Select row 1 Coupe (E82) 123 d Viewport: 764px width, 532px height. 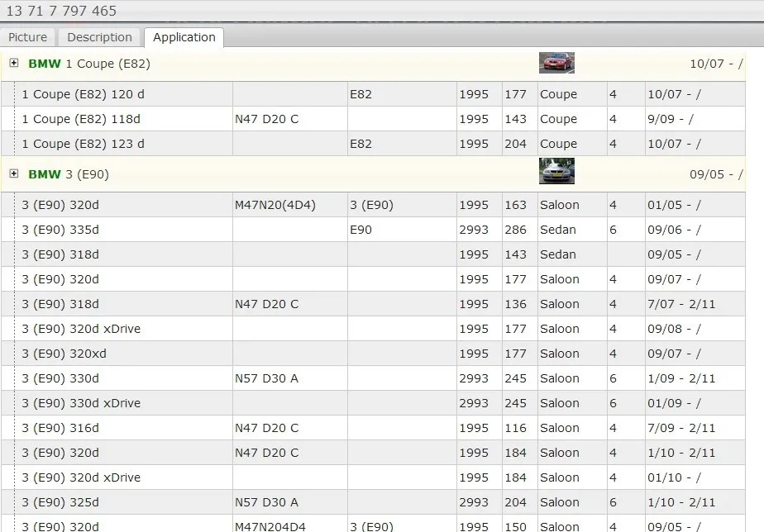pos(373,144)
